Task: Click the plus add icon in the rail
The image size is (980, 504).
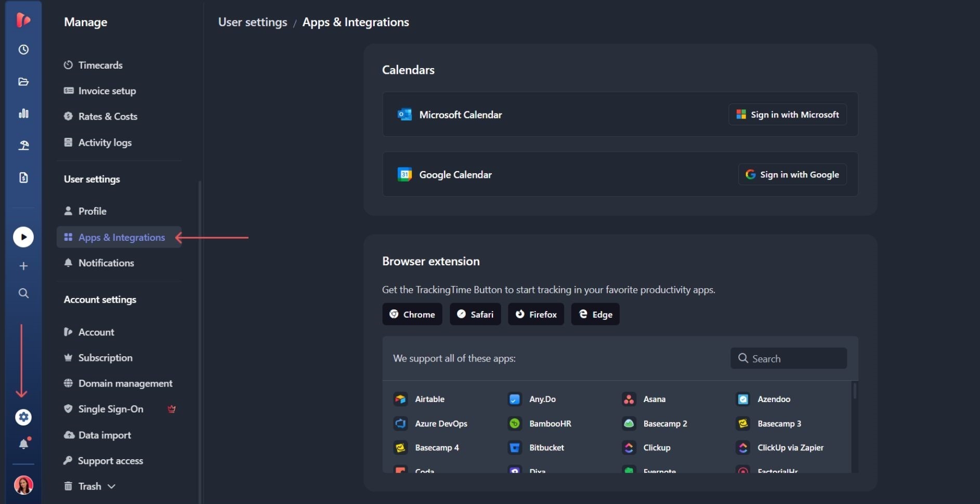Action: 23,266
